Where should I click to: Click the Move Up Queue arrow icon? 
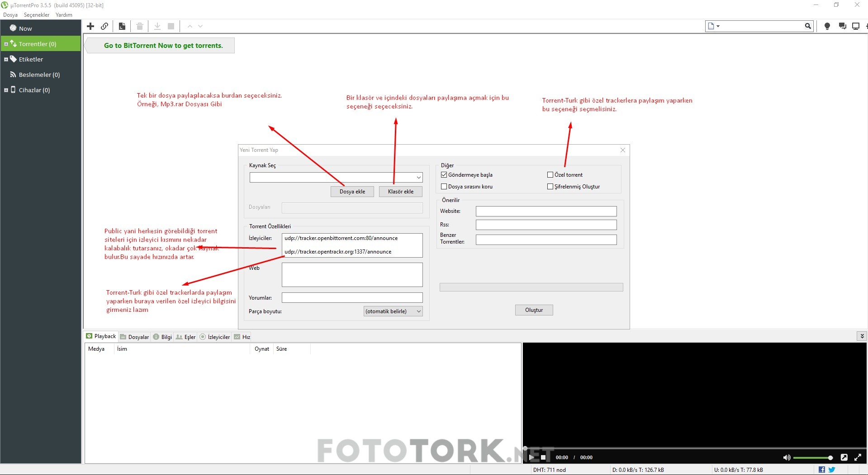pos(190,26)
